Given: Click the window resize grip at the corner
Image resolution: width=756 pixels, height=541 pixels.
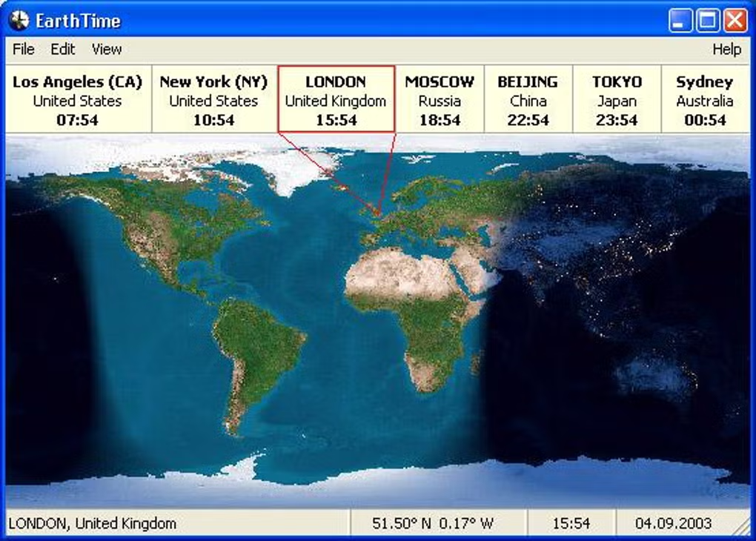Looking at the screenshot, I should click(743, 528).
